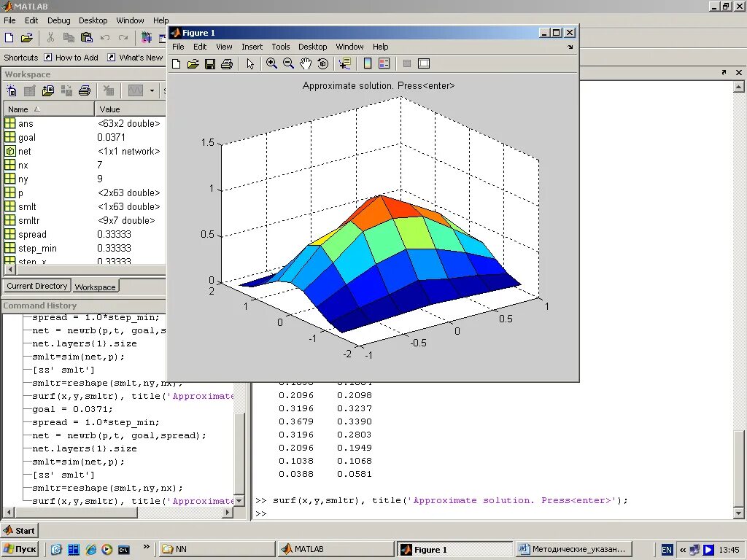Open Simulink from the MATLAB toolbar
Image resolution: width=747 pixels, height=560 pixels.
tap(146, 38)
